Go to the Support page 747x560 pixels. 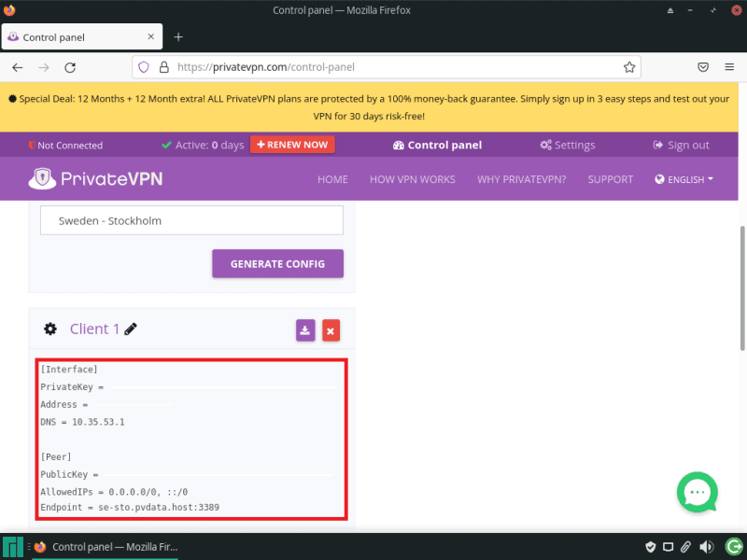pos(610,179)
